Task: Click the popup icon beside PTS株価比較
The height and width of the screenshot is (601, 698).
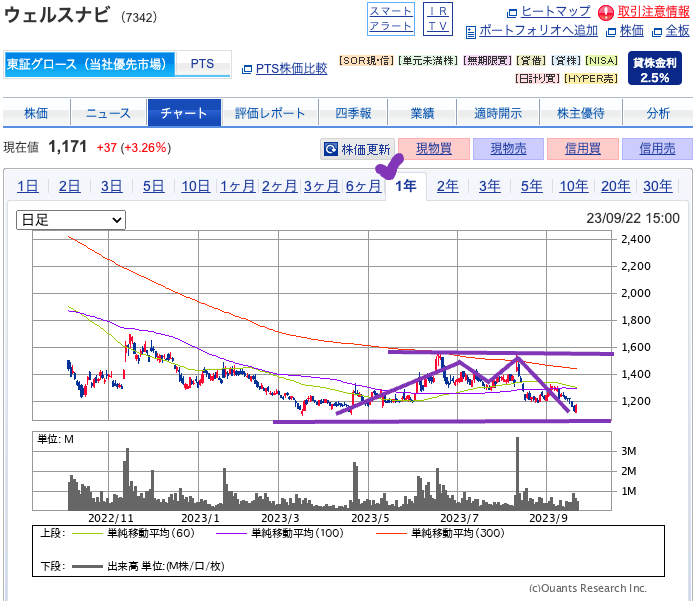Action: (247, 69)
